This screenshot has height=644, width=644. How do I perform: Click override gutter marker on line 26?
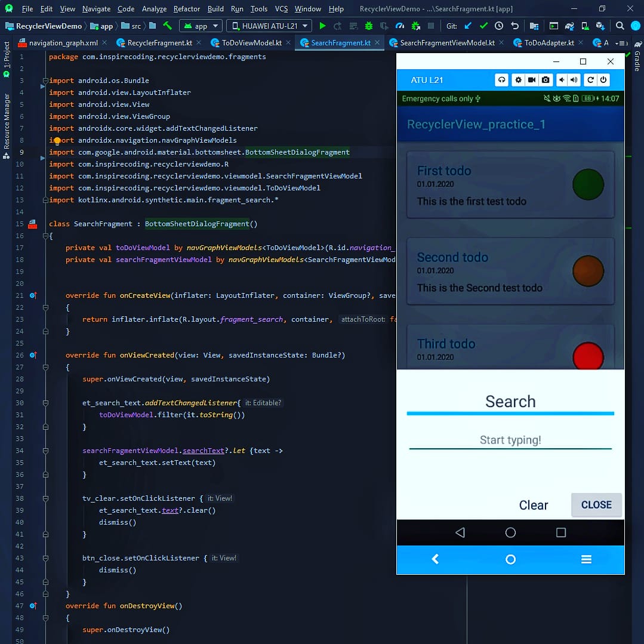(33, 355)
